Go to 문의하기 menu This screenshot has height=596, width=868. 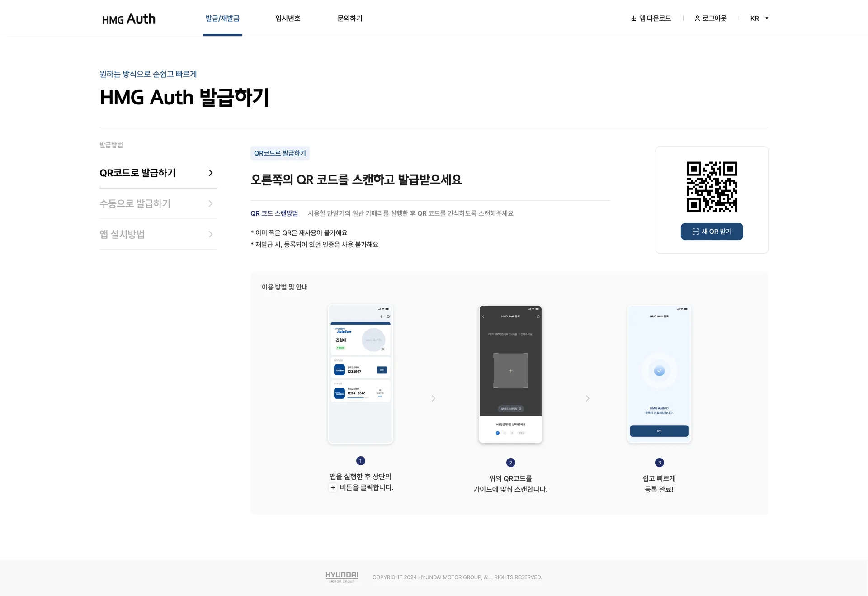click(x=350, y=18)
